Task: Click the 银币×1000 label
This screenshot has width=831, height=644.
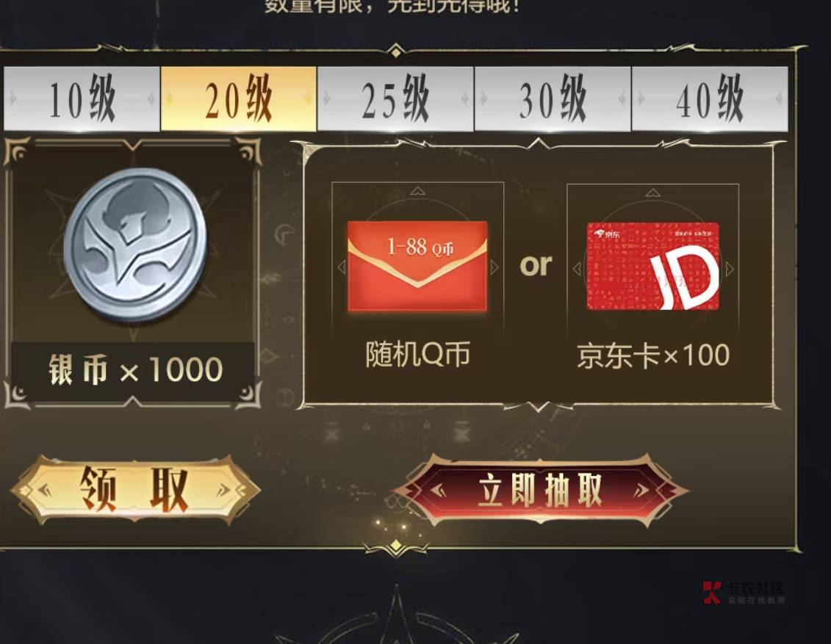Action: pyautogui.click(x=136, y=369)
